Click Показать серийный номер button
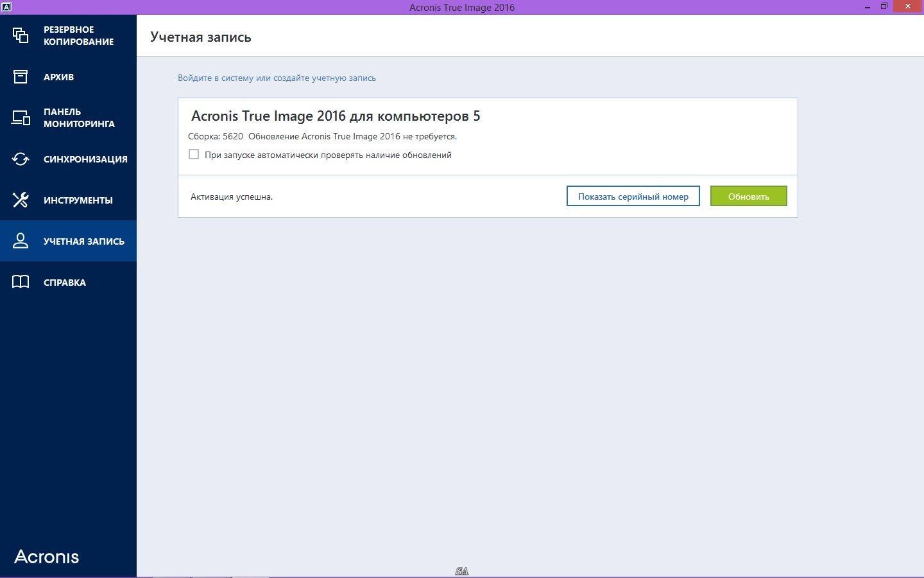Viewport: 924px width, 578px height. (x=633, y=196)
